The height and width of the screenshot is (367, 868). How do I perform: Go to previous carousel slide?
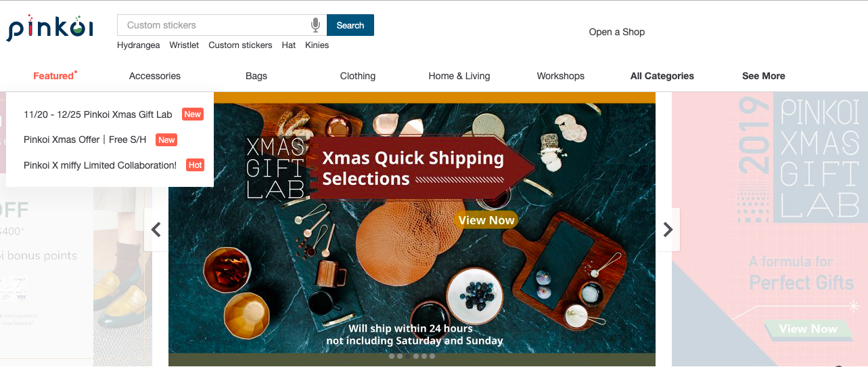pos(156,230)
